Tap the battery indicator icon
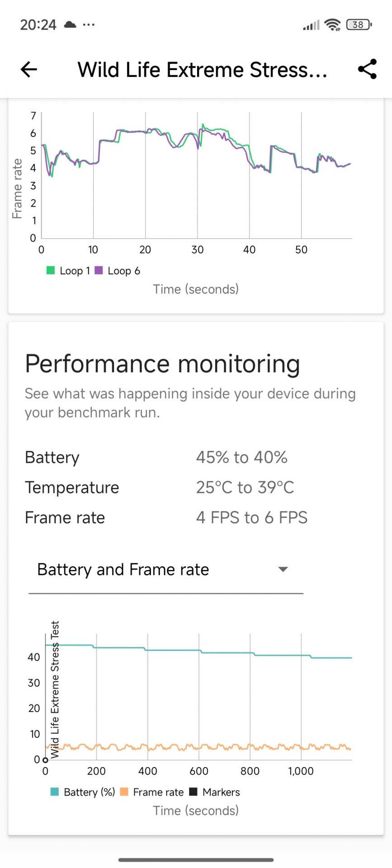392x868 pixels. pos(359,25)
